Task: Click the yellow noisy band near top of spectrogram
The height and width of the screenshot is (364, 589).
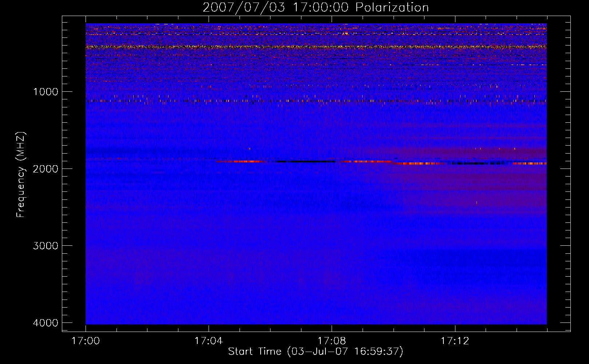Action: point(316,47)
